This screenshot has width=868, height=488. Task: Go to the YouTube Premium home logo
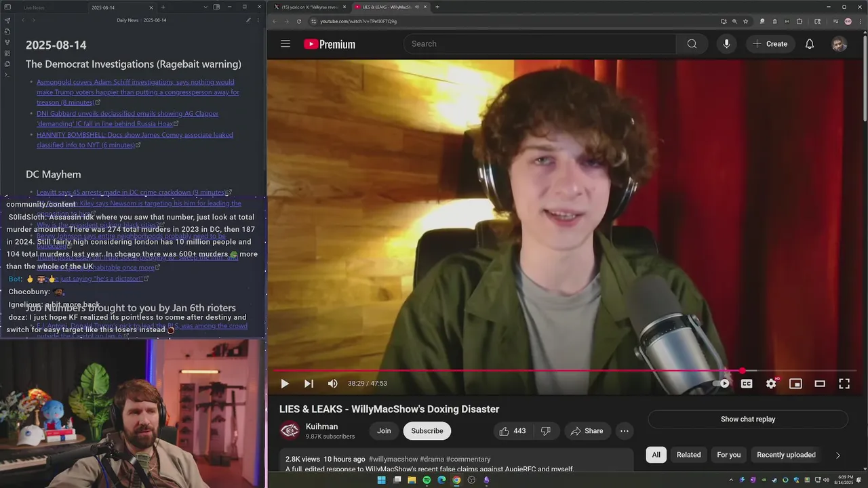coord(330,44)
